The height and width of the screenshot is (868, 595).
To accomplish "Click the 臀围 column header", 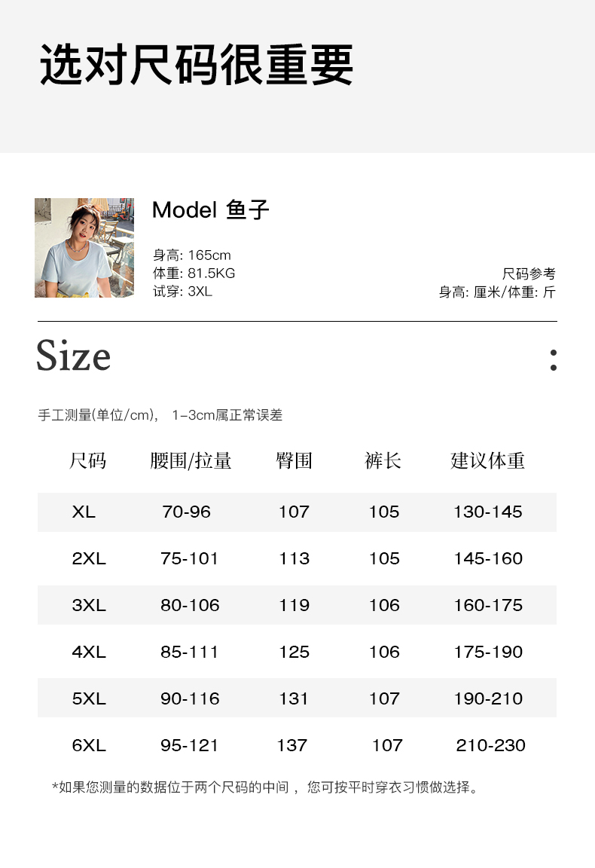I will 294,461.
